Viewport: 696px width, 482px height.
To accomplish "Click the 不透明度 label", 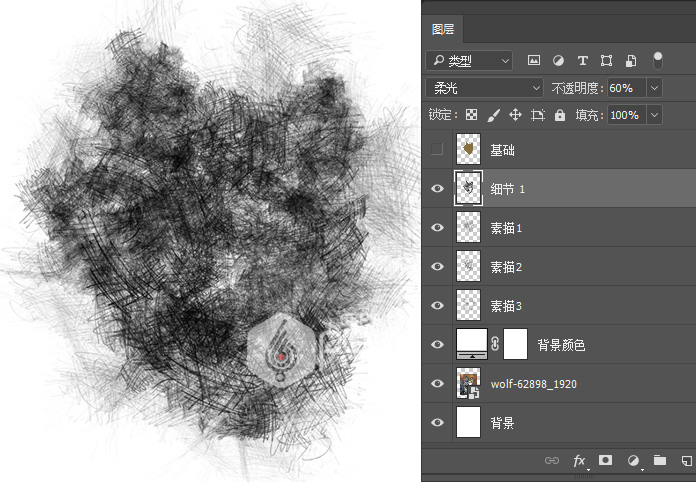I will point(577,88).
